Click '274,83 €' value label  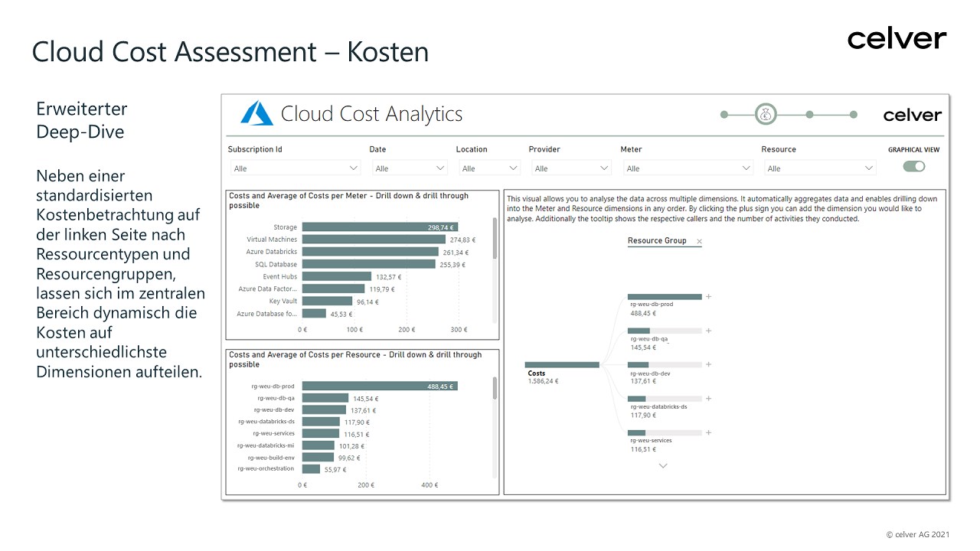coord(462,240)
